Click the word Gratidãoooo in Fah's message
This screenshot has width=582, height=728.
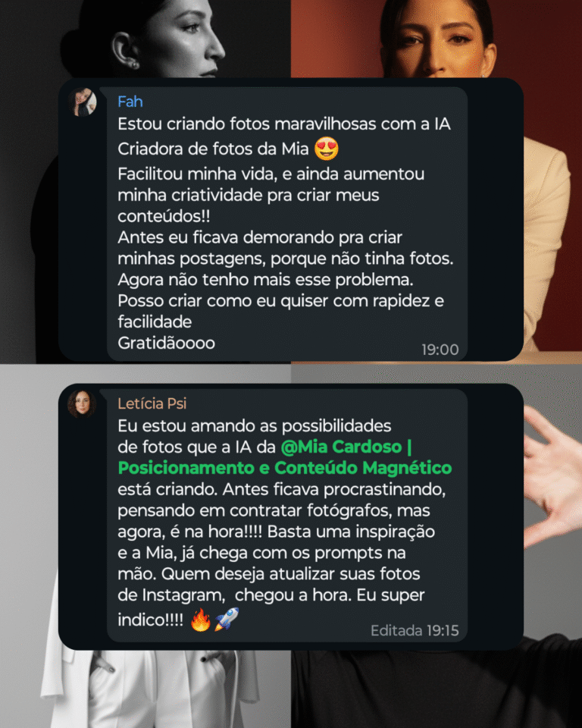click(166, 343)
